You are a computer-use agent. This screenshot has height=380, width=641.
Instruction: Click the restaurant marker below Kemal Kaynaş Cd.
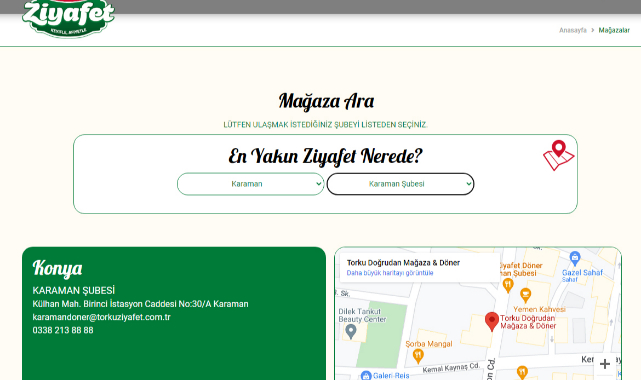coord(522,373)
